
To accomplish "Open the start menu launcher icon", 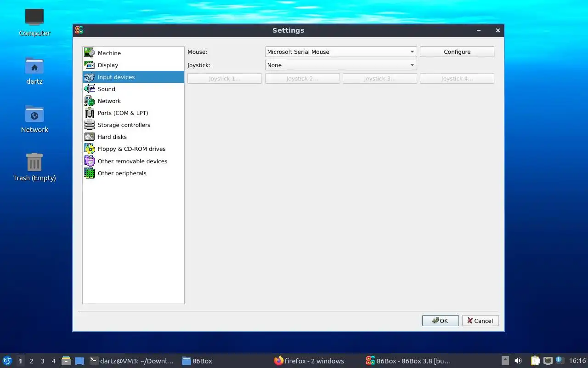I will coord(7,361).
